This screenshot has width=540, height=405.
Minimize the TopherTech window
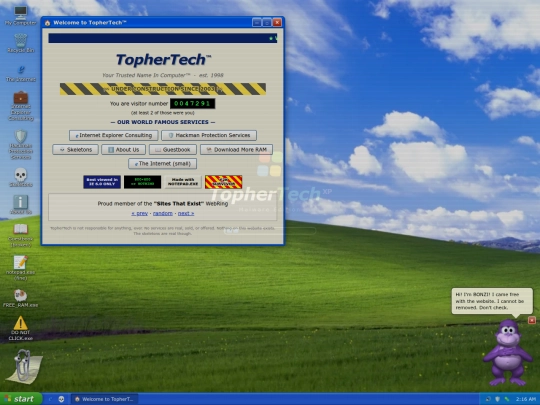(257, 23)
